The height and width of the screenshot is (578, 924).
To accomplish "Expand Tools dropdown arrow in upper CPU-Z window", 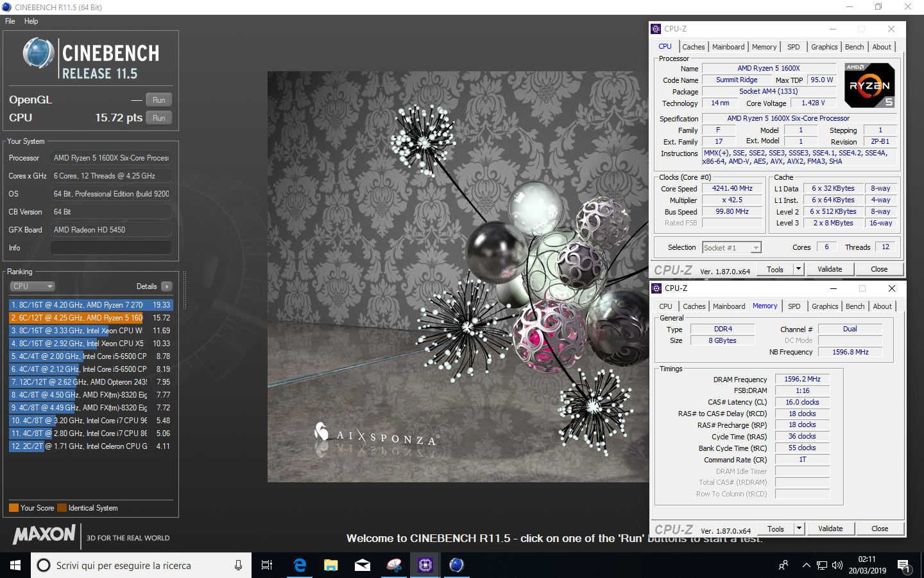I will [799, 270].
